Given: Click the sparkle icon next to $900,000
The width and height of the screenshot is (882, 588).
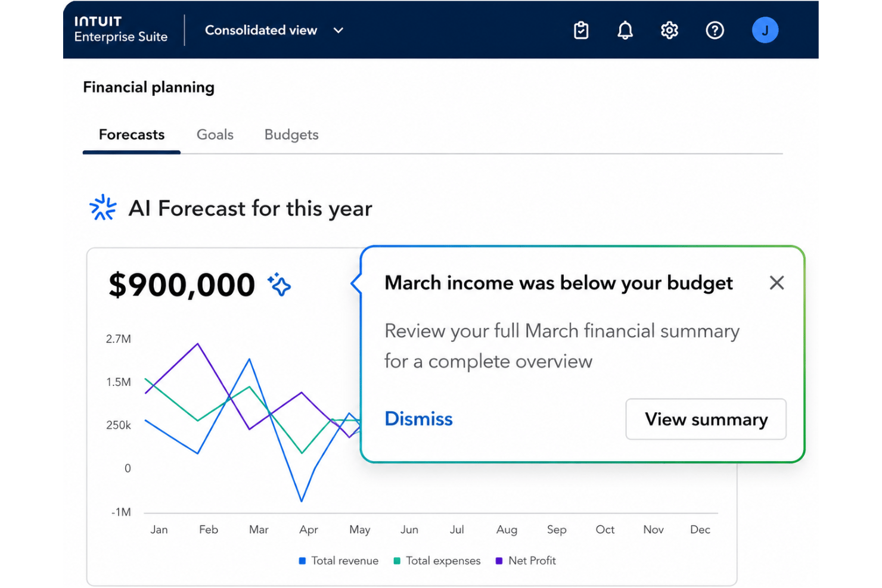Looking at the screenshot, I should (x=279, y=285).
